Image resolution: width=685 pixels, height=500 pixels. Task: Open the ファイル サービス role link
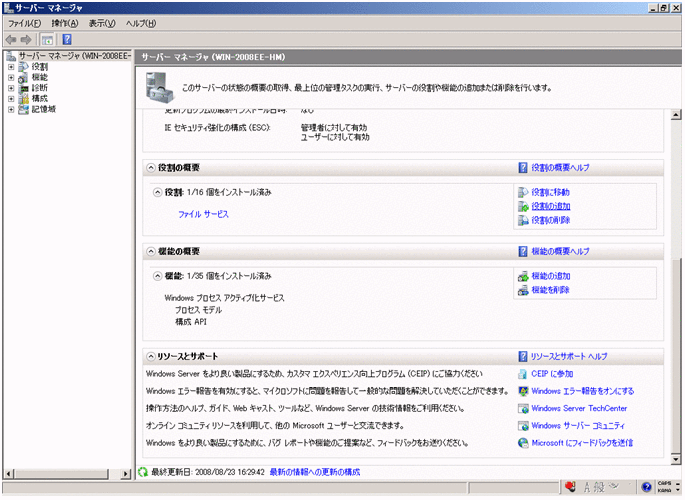pyautogui.click(x=204, y=214)
